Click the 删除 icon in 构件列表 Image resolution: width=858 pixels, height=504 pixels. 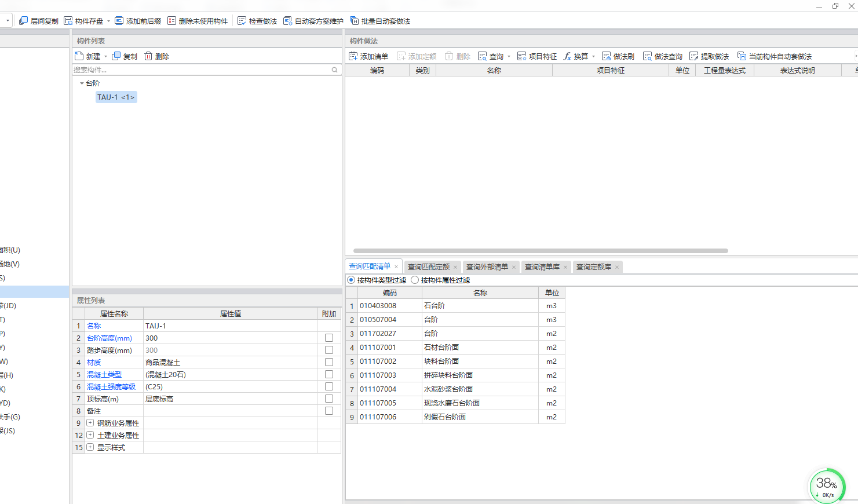(148, 56)
